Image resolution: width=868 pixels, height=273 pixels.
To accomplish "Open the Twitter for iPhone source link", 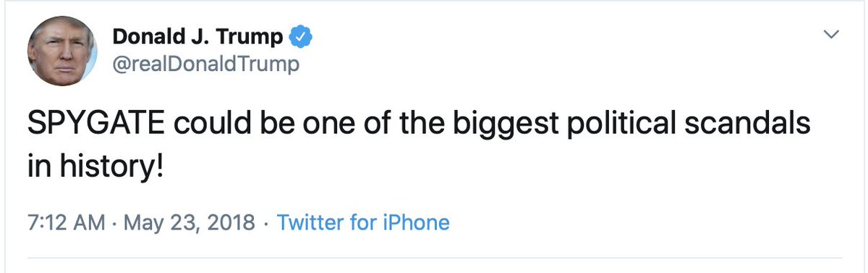I will 363,222.
